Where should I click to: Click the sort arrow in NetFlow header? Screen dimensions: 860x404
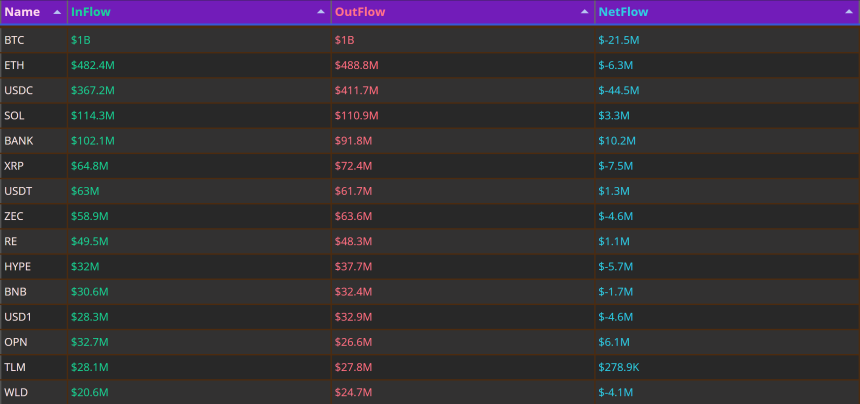[x=848, y=12]
